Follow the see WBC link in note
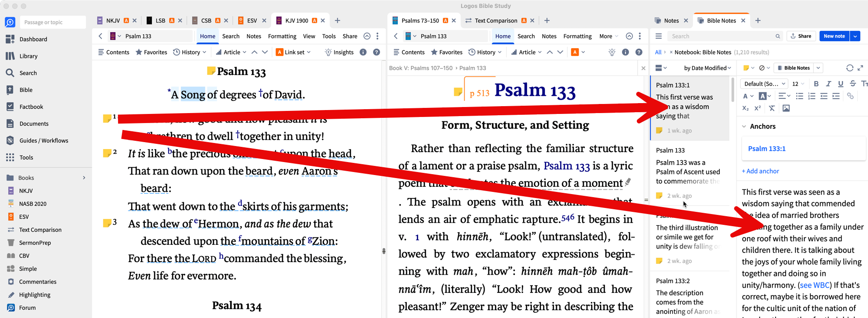The image size is (868, 318). click(815, 285)
